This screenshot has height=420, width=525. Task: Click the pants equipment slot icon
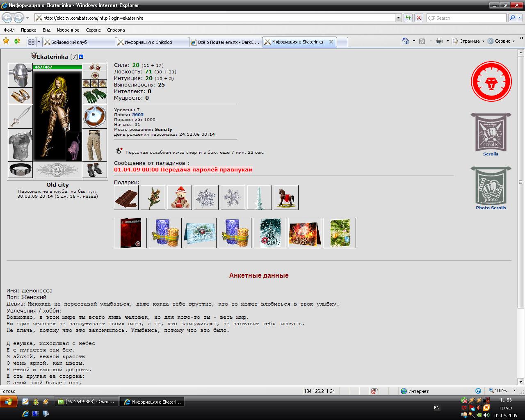[95, 145]
